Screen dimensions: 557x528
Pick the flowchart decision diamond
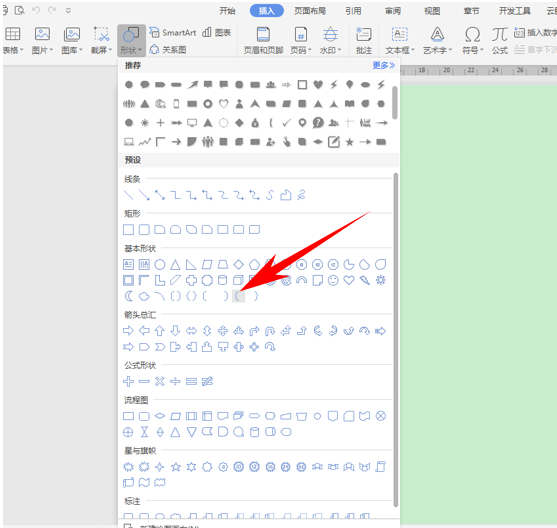coord(160,416)
